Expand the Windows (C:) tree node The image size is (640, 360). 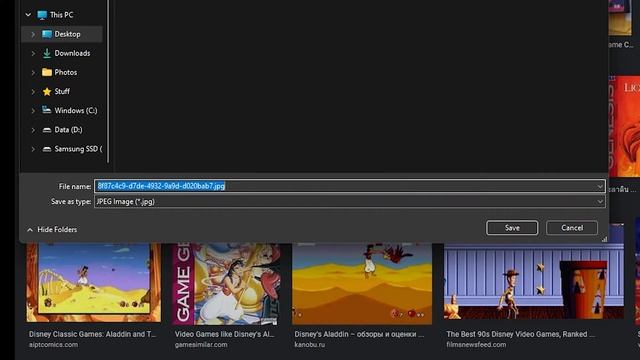[x=33, y=111]
